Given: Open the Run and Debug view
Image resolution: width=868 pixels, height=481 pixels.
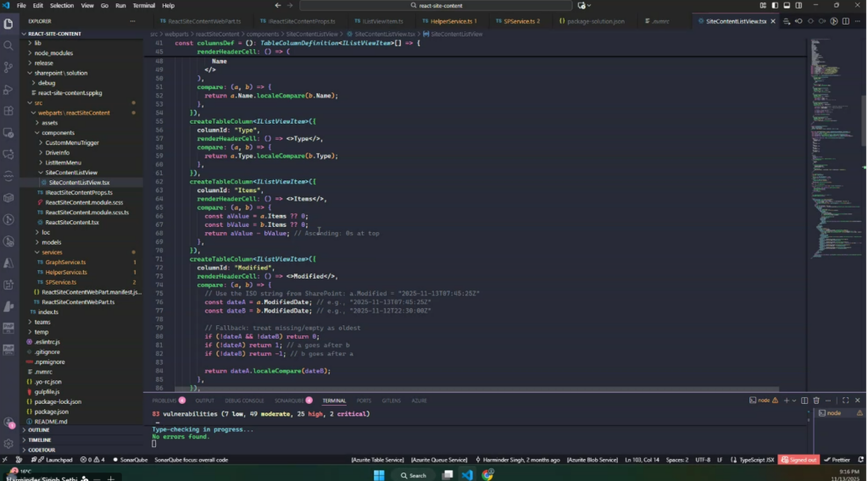Looking at the screenshot, I should point(9,88).
